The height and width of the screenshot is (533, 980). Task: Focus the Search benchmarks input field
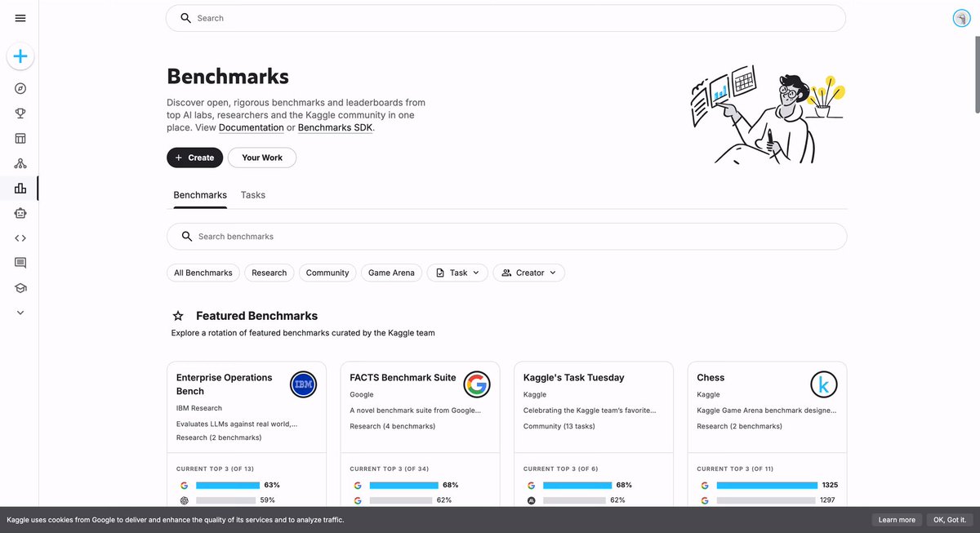pyautogui.click(x=506, y=236)
